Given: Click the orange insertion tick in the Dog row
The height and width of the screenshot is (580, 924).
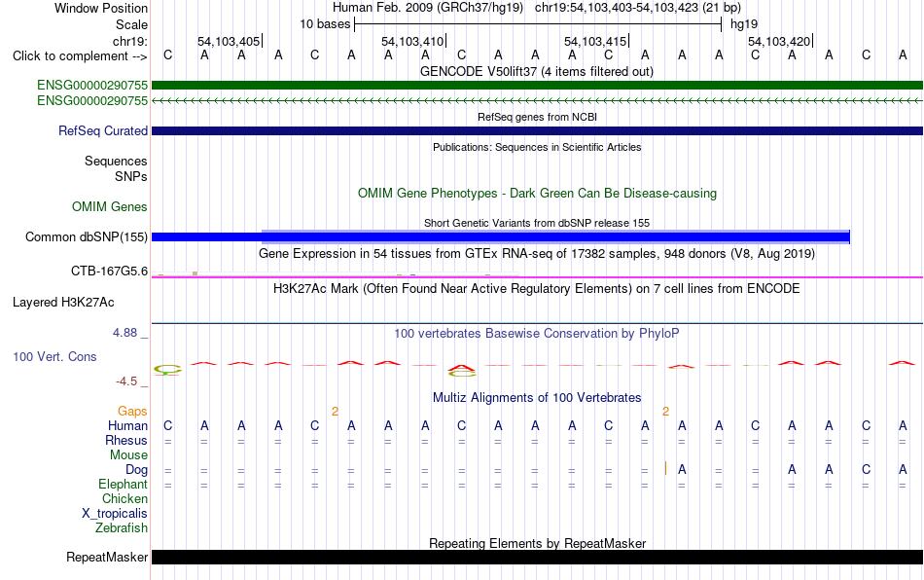Looking at the screenshot, I should point(665,469).
